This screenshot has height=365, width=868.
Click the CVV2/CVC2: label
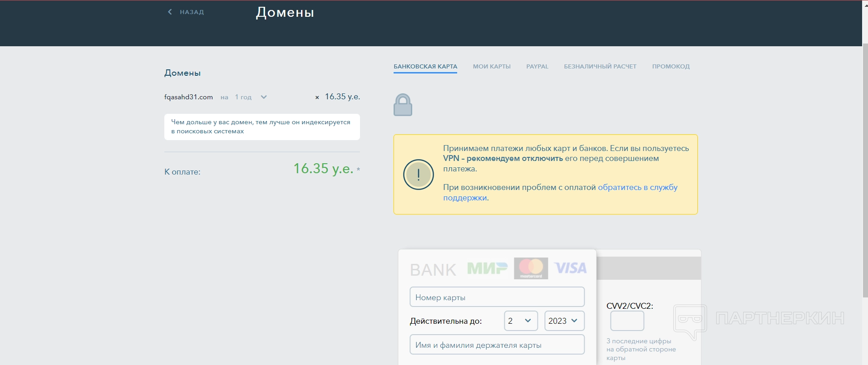[630, 306]
